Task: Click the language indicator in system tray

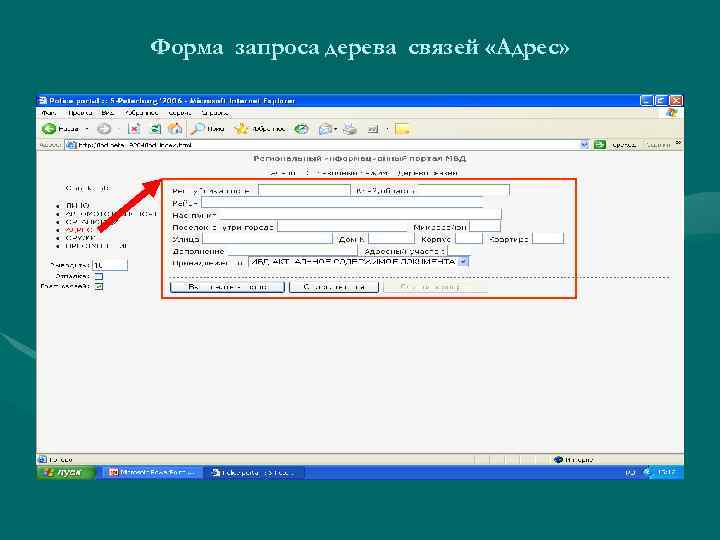Action: [x=630, y=472]
